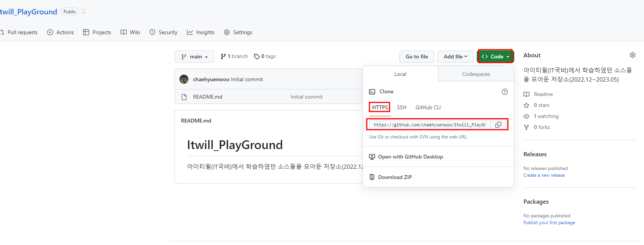644x245 pixels.
Task: Click the branch icon beside 1 branch
Action: [223, 57]
